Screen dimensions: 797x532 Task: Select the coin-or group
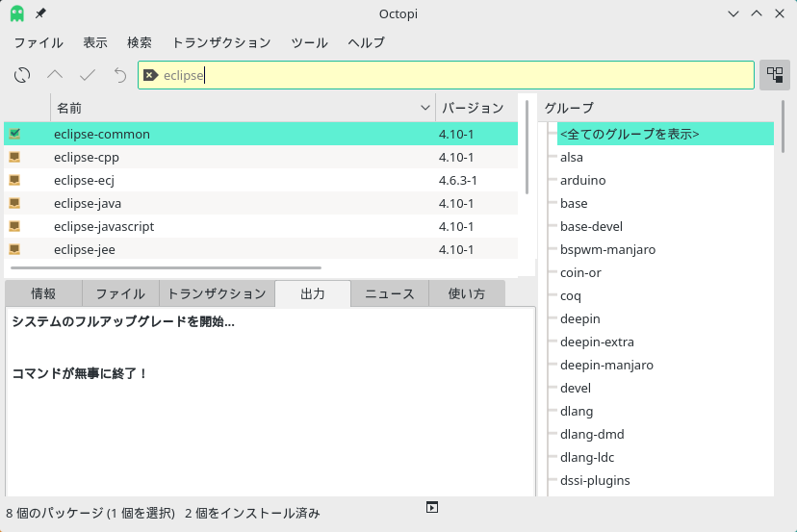pos(580,272)
